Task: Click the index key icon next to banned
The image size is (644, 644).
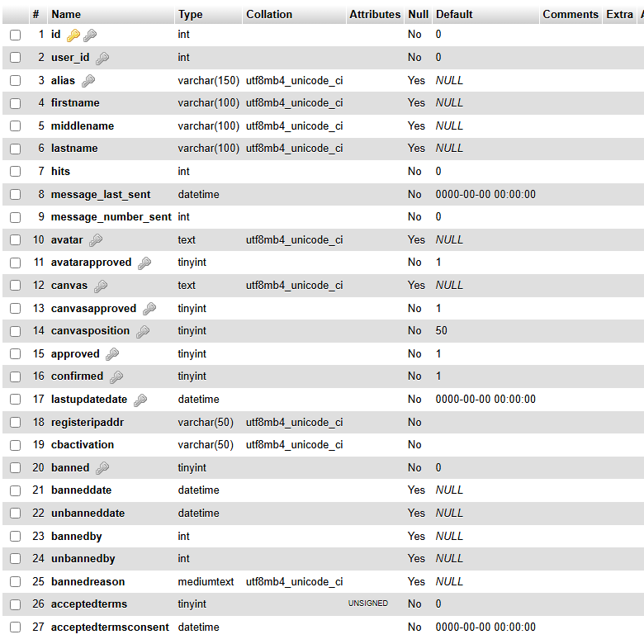Action: 102,468
